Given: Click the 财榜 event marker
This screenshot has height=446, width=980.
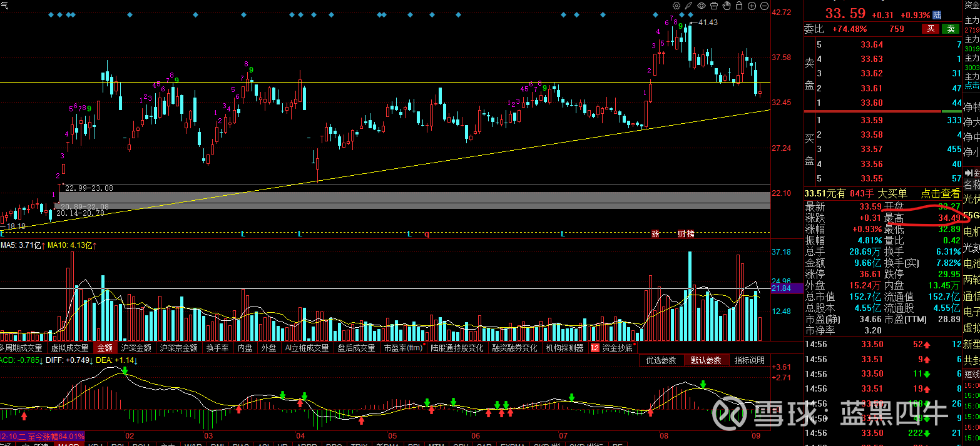Looking at the screenshot, I should pyautogui.click(x=686, y=233).
